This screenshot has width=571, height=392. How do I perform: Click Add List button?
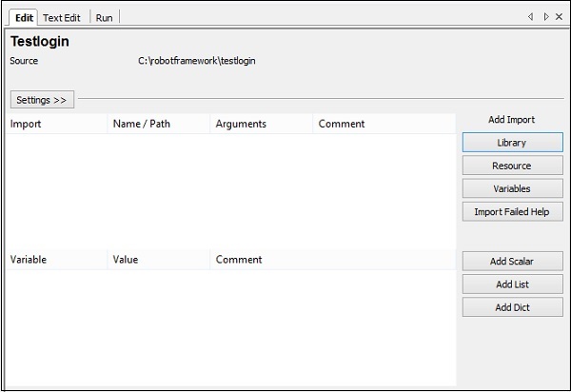point(512,284)
